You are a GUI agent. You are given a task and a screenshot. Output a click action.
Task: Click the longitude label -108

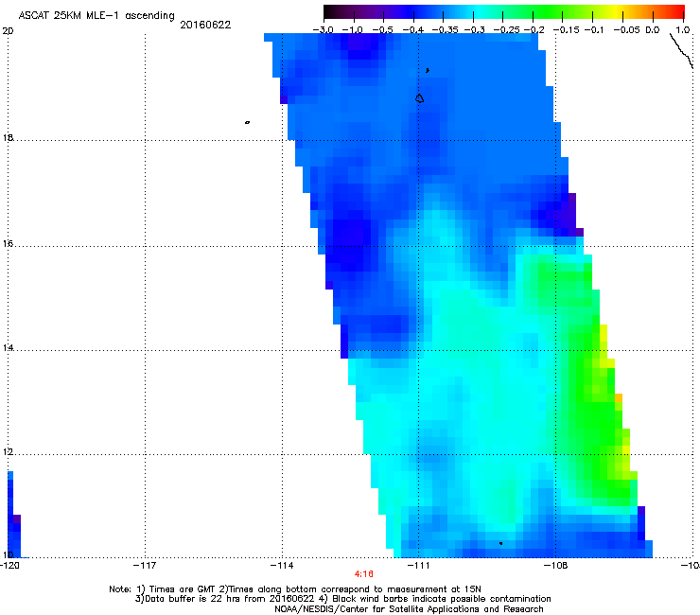coord(556,566)
